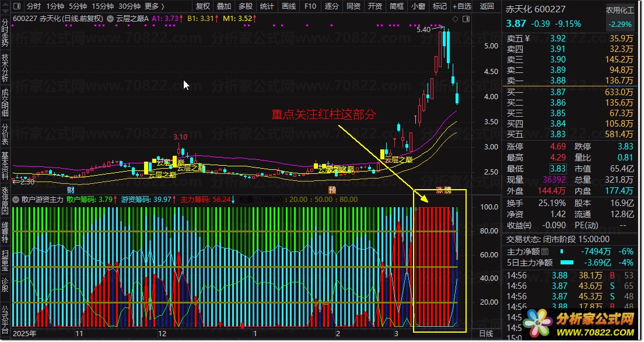Click the 叠加 toolbar button
The height and width of the screenshot is (342, 644).
pyautogui.click(x=224, y=6)
